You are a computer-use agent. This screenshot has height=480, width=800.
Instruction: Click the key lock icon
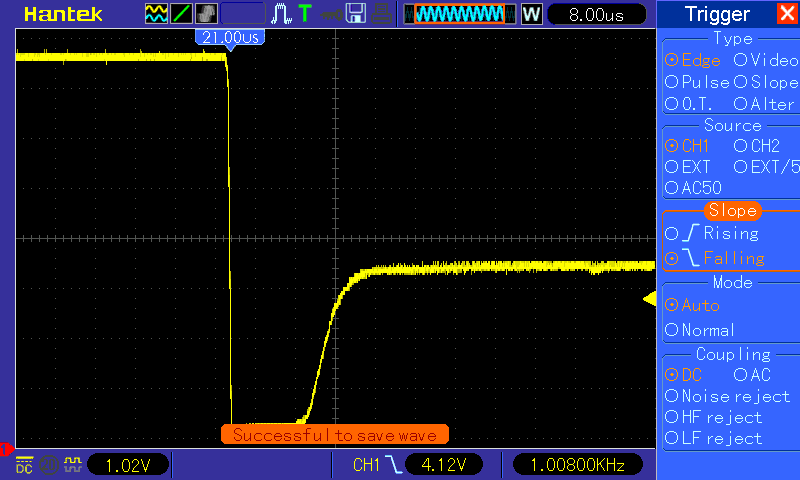[x=332, y=15]
